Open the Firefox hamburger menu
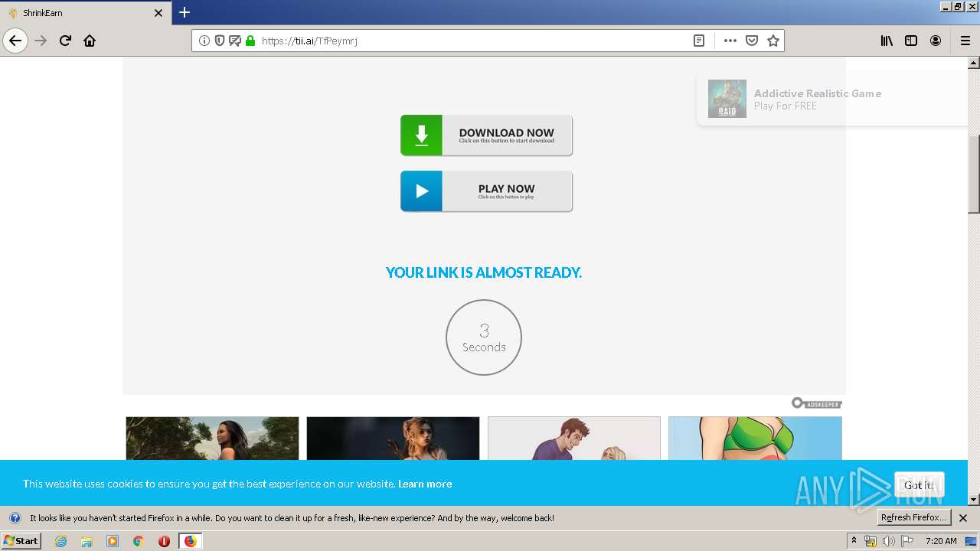Viewport: 980px width, 551px height. [x=965, y=41]
